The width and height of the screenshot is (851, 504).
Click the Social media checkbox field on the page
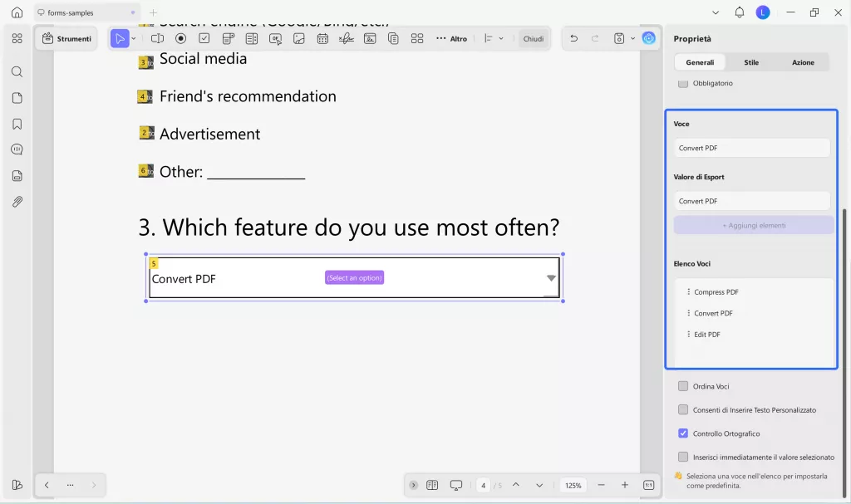click(x=145, y=61)
